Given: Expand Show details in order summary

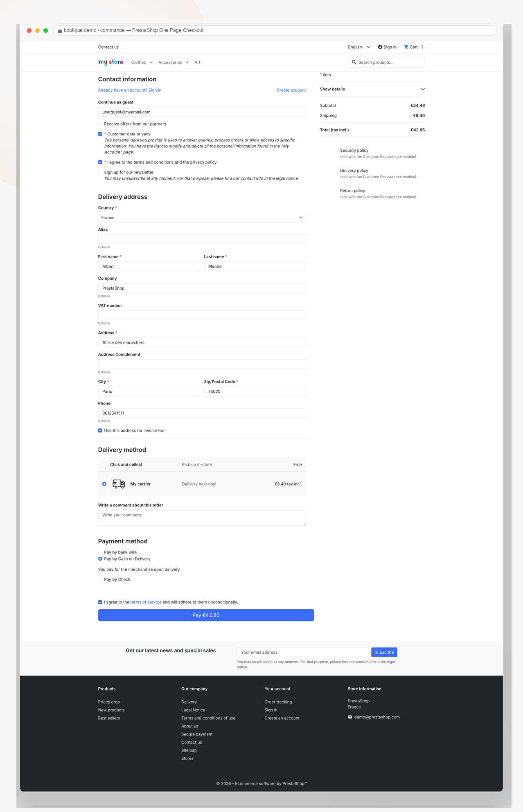Looking at the screenshot, I should tap(372, 89).
